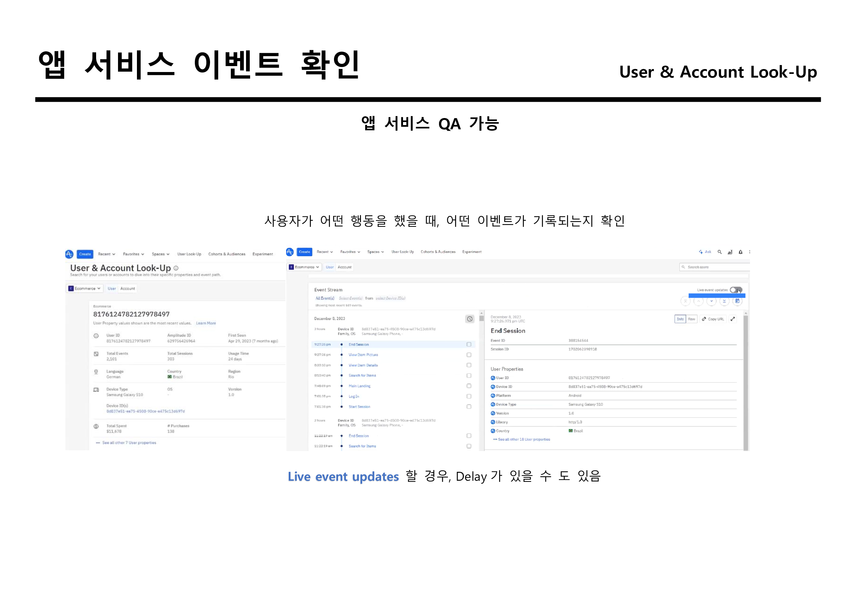Open the Recent dropdown in the right navbar
Screen dimensions: 868x614
point(325,252)
